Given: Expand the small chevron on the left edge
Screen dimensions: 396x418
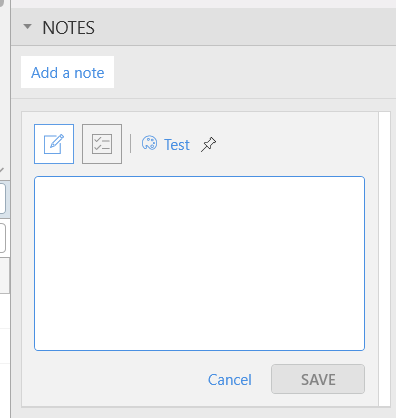Looking at the screenshot, I should coord(2,170).
